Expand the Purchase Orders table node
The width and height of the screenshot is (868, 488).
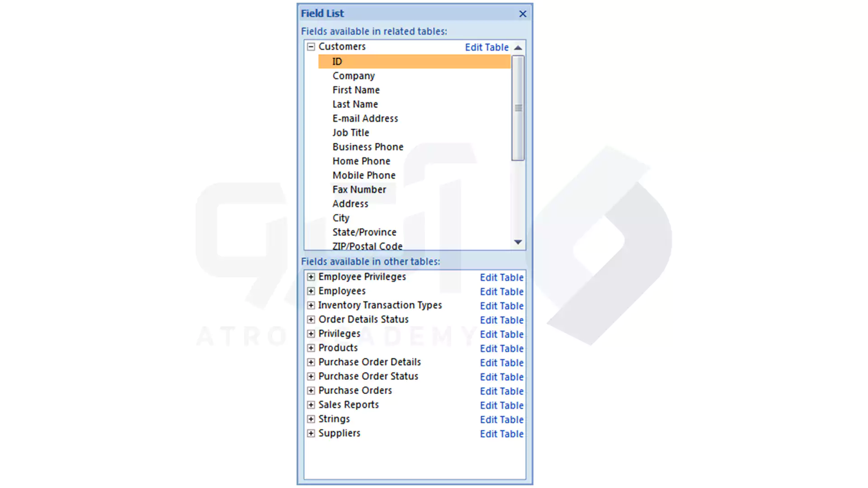(x=311, y=390)
